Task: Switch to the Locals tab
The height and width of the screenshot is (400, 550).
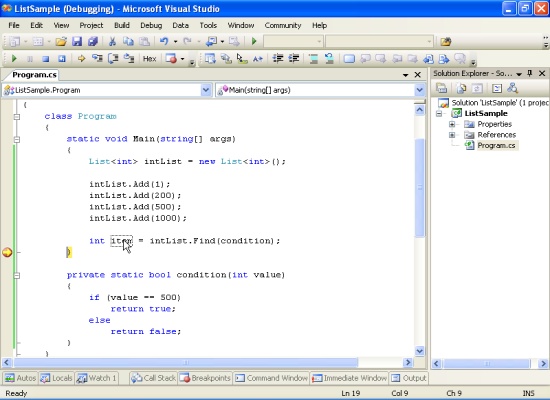Action: click(x=56, y=378)
